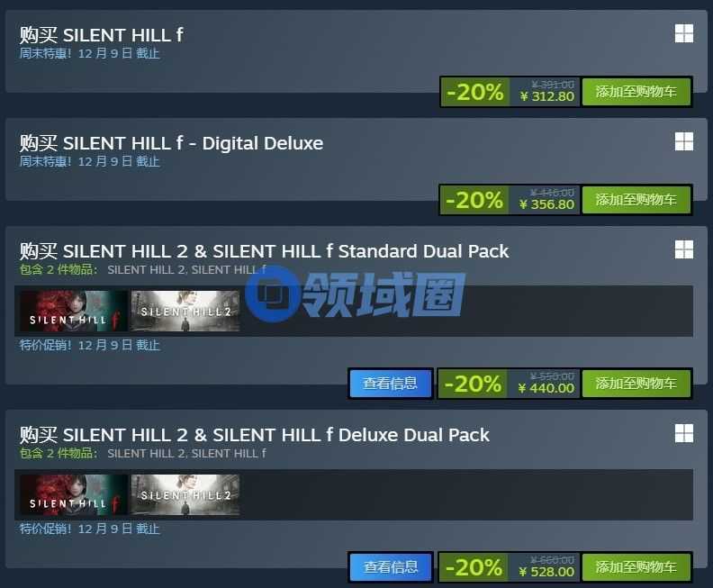Click Windows icon in Deluxe Dual Pack section

click(684, 433)
